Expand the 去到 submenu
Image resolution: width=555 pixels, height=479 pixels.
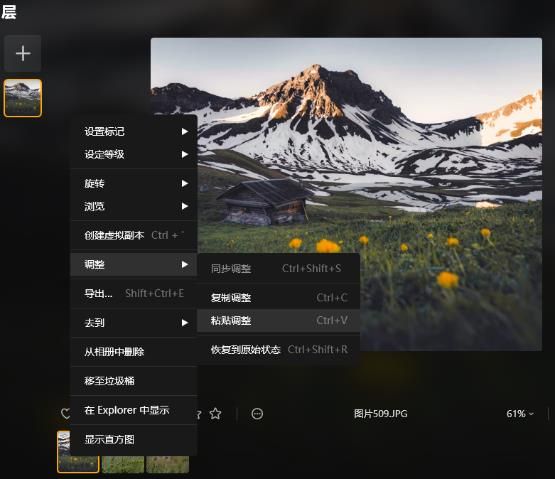[134, 323]
